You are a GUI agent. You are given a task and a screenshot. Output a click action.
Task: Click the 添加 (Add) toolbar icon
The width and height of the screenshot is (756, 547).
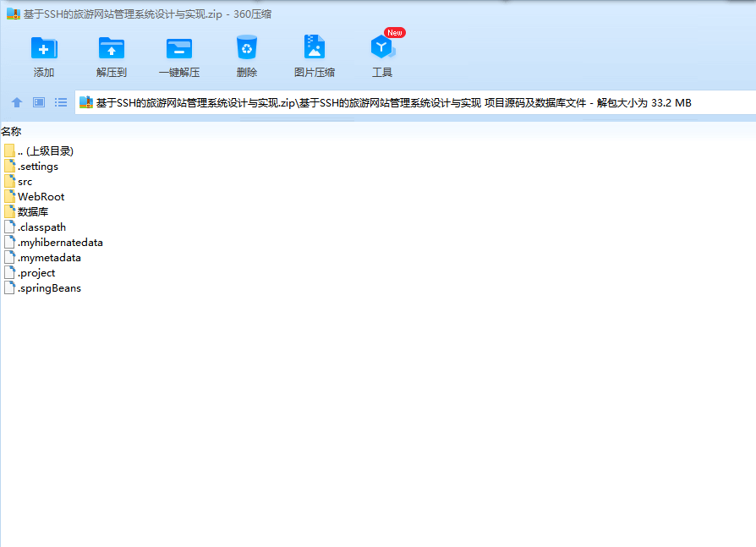44,49
